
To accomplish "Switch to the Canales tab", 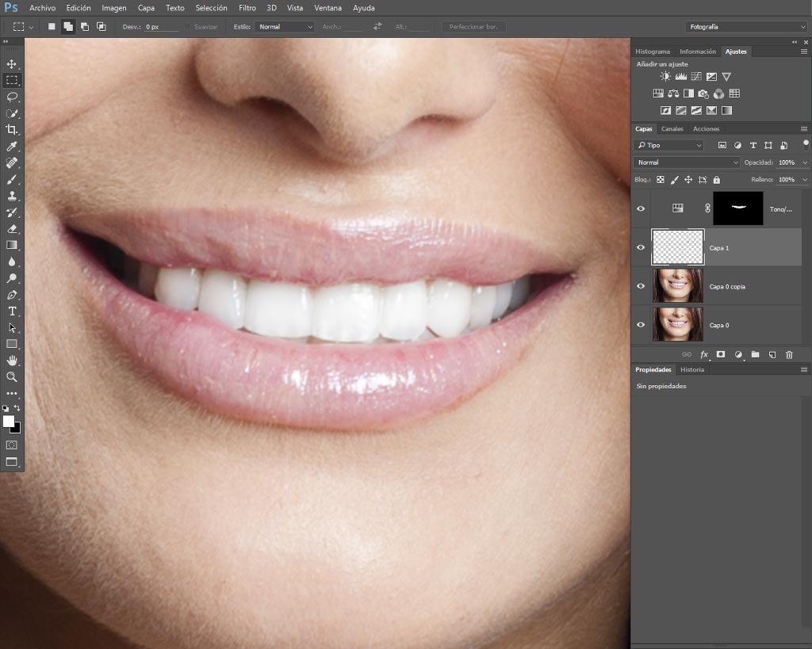I will coord(672,129).
